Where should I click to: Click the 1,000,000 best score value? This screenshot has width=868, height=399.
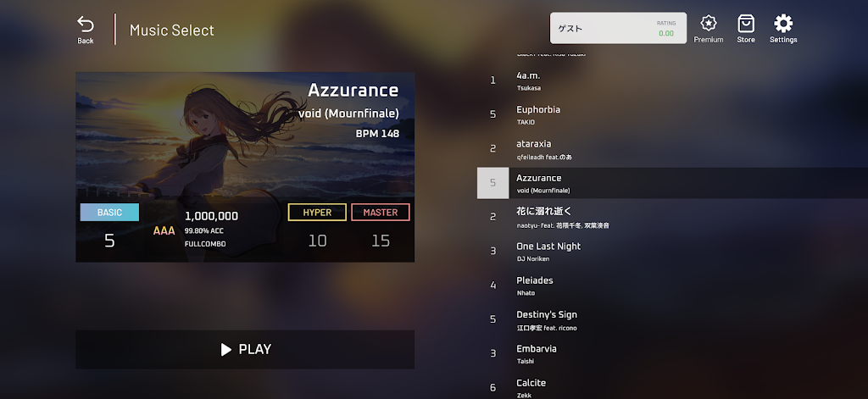pos(211,216)
